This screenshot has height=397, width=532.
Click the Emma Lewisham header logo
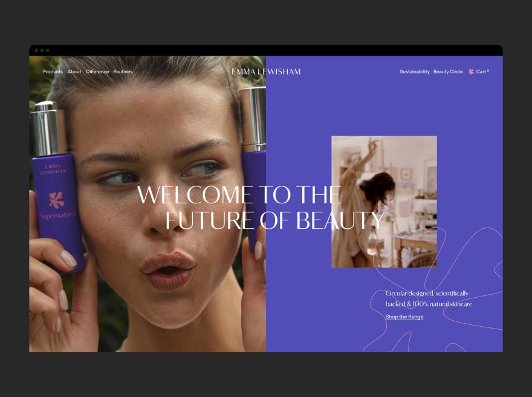point(266,71)
